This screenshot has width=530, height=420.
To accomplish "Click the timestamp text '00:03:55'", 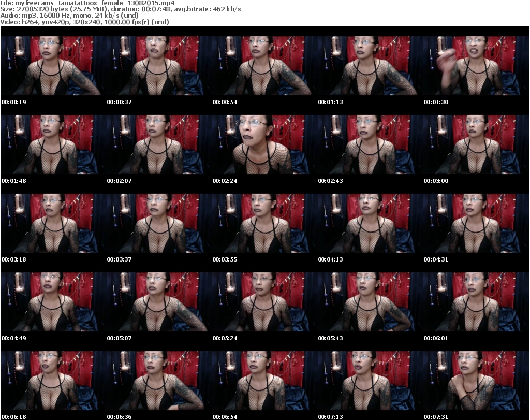I will (x=225, y=259).
